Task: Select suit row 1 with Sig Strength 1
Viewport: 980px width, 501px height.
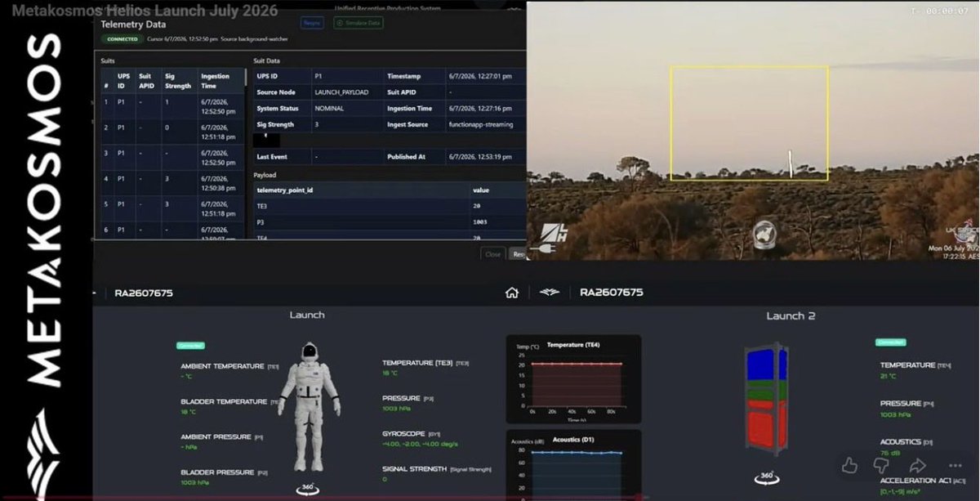Action: [171, 106]
